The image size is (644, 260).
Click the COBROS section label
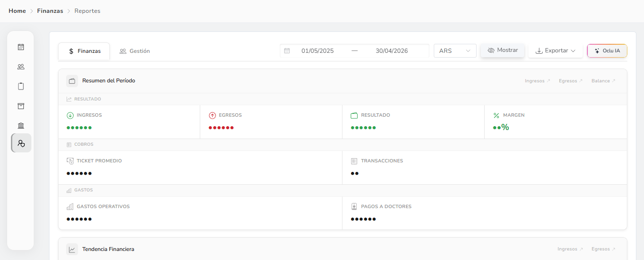(84, 144)
